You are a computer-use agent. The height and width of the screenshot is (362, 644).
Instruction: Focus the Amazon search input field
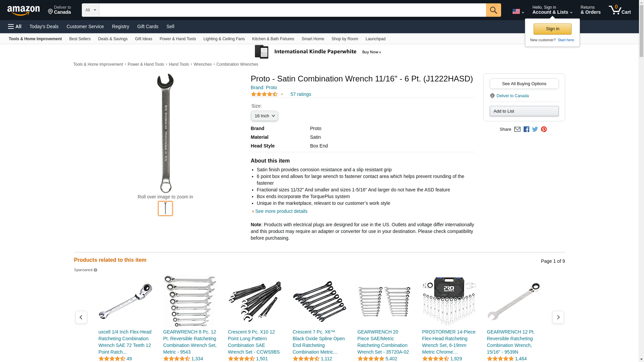coord(292,10)
